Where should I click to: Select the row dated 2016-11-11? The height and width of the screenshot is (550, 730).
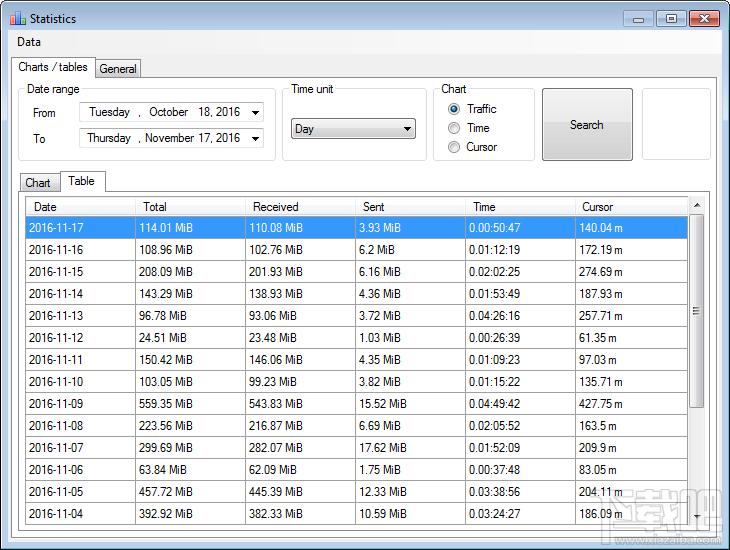tap(357, 360)
